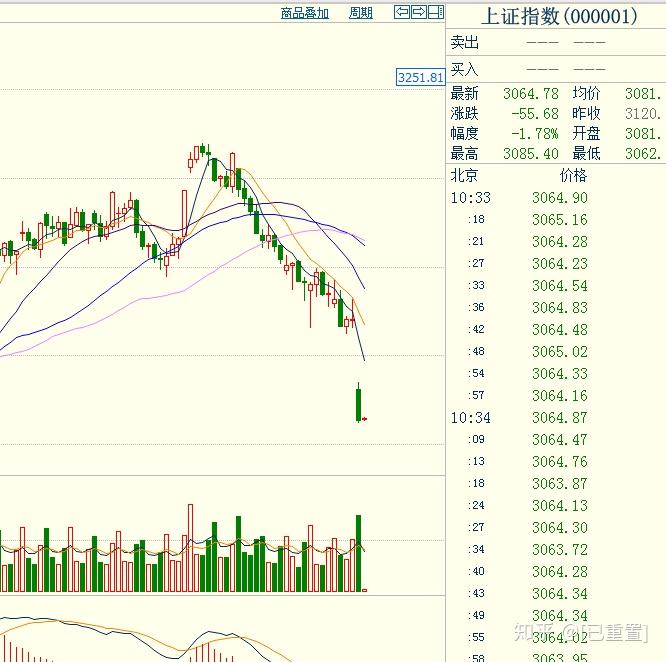666x662 pixels.
Task: Click the 北京 time column header
Action: click(465, 176)
